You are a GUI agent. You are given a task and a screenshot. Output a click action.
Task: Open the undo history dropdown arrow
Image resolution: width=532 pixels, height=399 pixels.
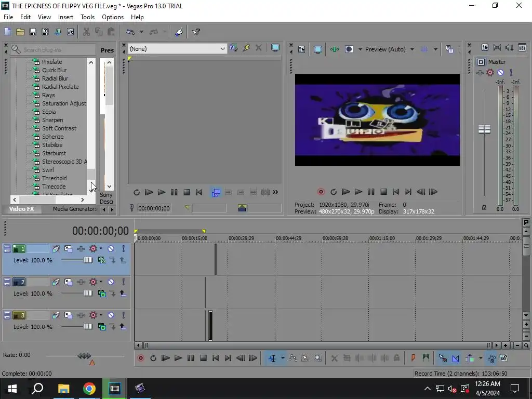[x=141, y=32]
